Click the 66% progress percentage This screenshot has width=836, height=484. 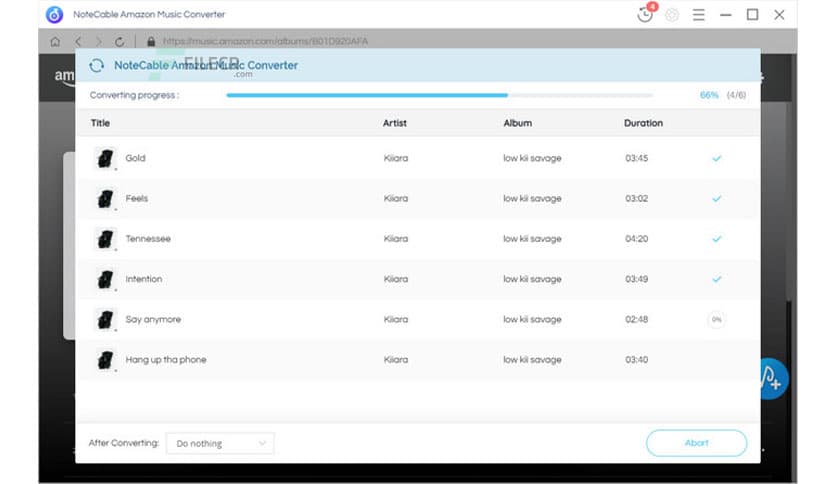[x=709, y=95]
